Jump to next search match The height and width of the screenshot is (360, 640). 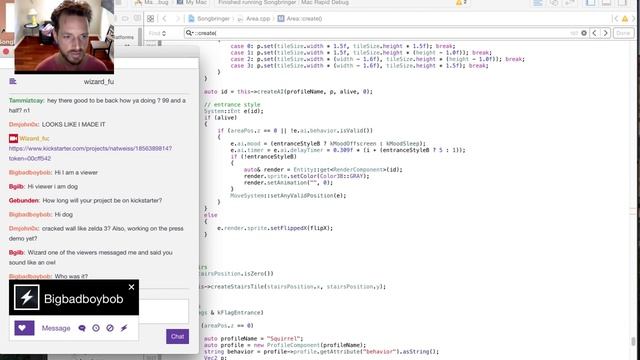606,33
